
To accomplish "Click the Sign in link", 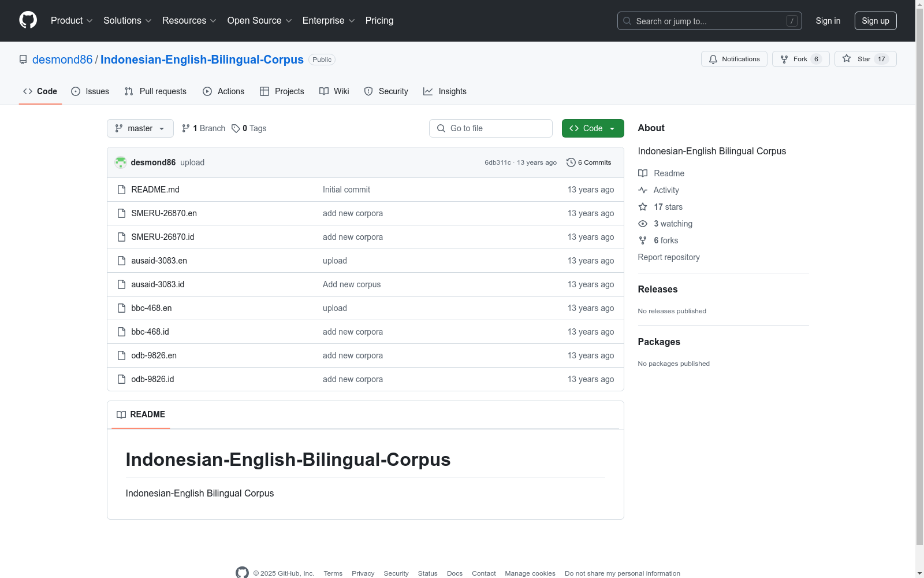I will [828, 21].
